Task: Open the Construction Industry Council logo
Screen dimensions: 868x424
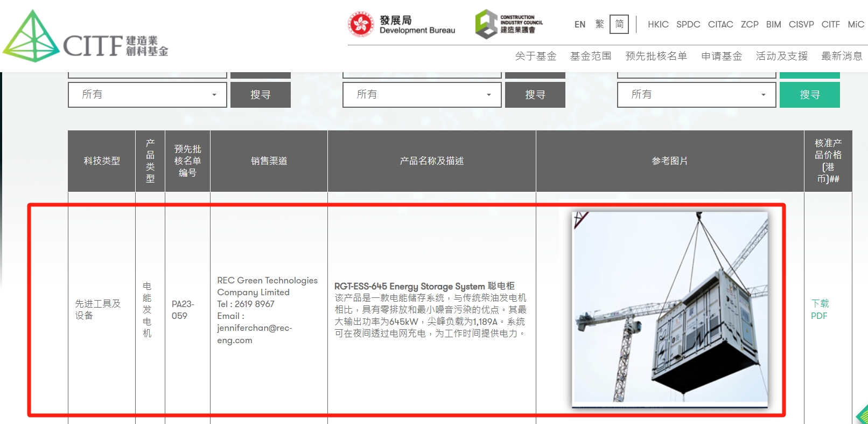Action: point(509,24)
